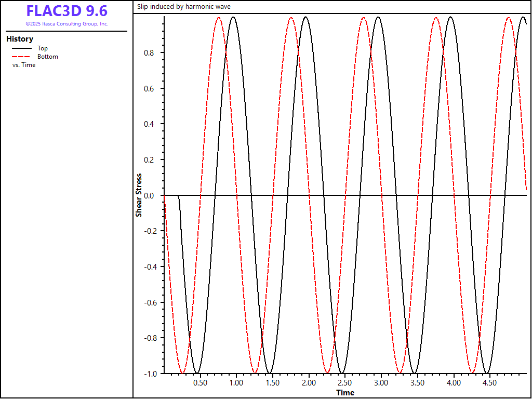Click the 1.00 tick label on time axis

pos(236,383)
